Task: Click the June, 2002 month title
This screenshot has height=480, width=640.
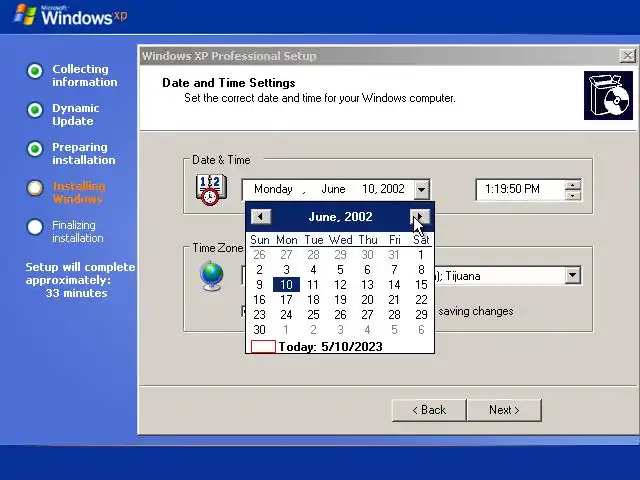Action: (340, 217)
